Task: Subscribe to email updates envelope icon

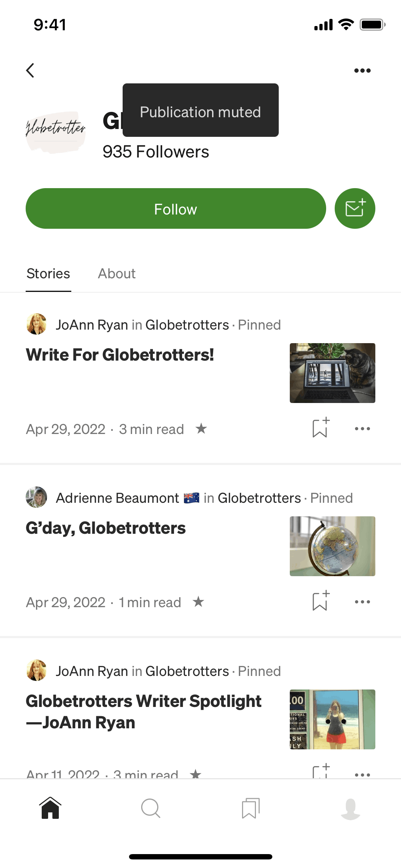Action: click(355, 209)
